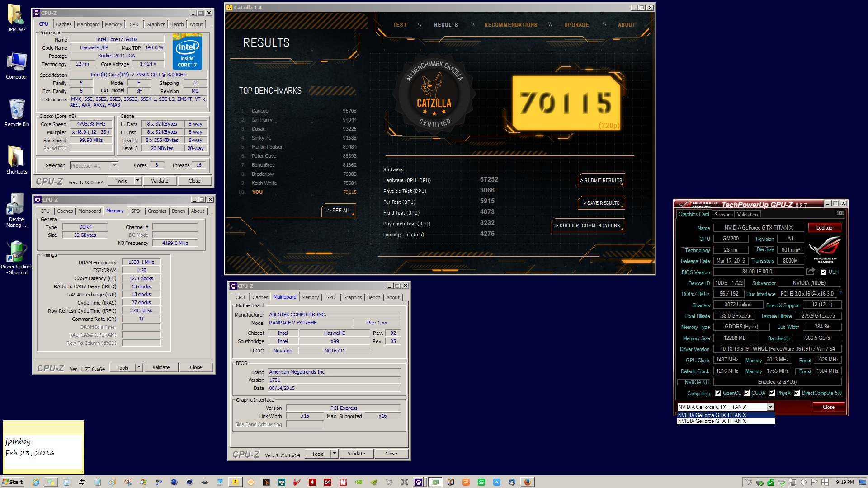Image resolution: width=868 pixels, height=488 pixels.
Task: Expand Tools arrow in CPU-Z Mainboard window
Action: click(x=335, y=454)
